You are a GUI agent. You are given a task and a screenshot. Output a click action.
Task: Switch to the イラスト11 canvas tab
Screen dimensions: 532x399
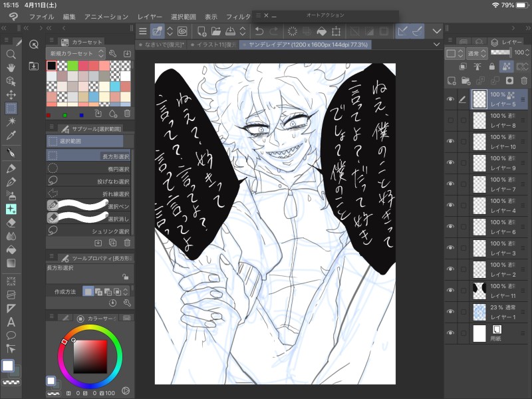click(213, 45)
